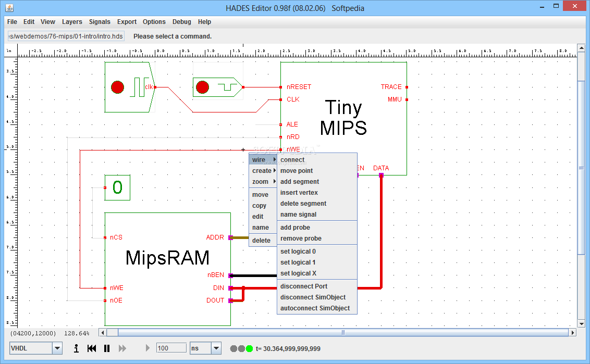Select the MipsRAM component label
This screenshot has height=364, width=590.
(x=167, y=258)
